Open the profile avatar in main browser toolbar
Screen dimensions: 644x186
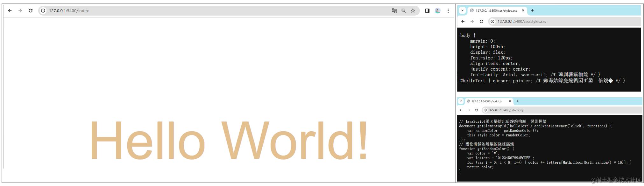point(438,10)
